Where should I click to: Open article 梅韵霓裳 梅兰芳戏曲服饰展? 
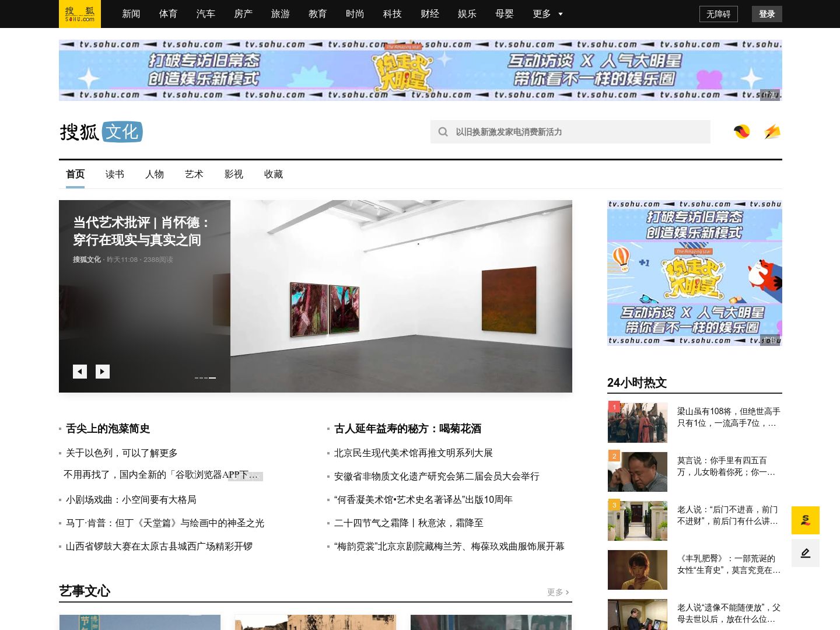(x=449, y=547)
